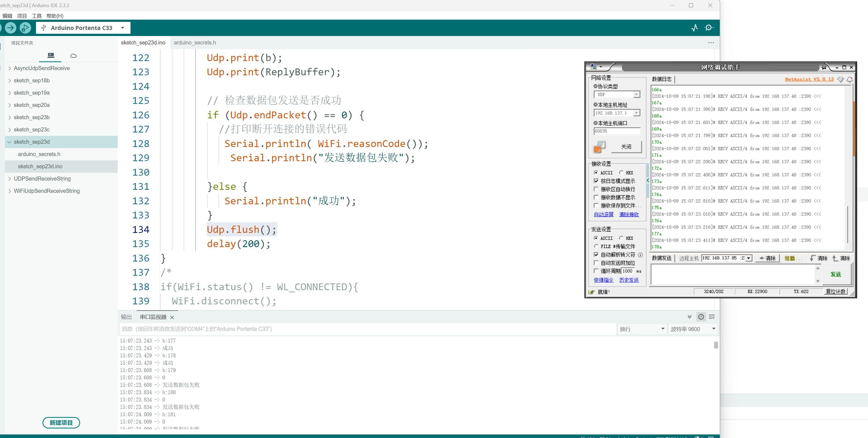The height and width of the screenshot is (438, 868).
Task: Open the 换行 line ending dropdown
Action: [x=642, y=329]
